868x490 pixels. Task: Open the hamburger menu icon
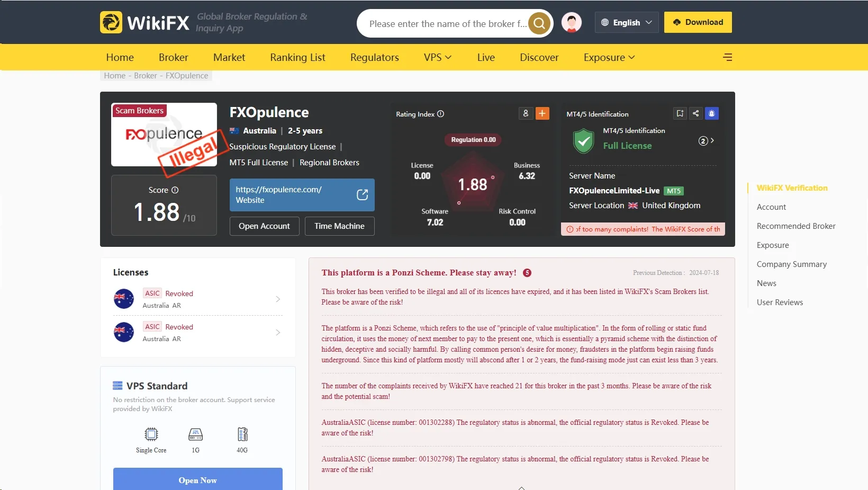(728, 57)
